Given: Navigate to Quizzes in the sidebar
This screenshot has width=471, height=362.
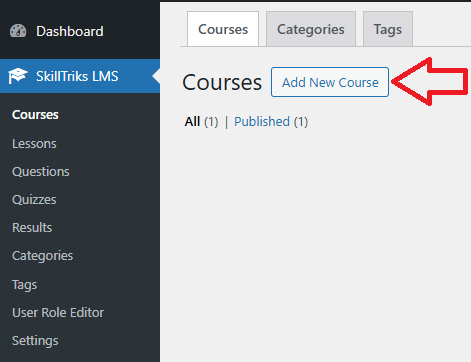Looking at the screenshot, I should tap(34, 200).
